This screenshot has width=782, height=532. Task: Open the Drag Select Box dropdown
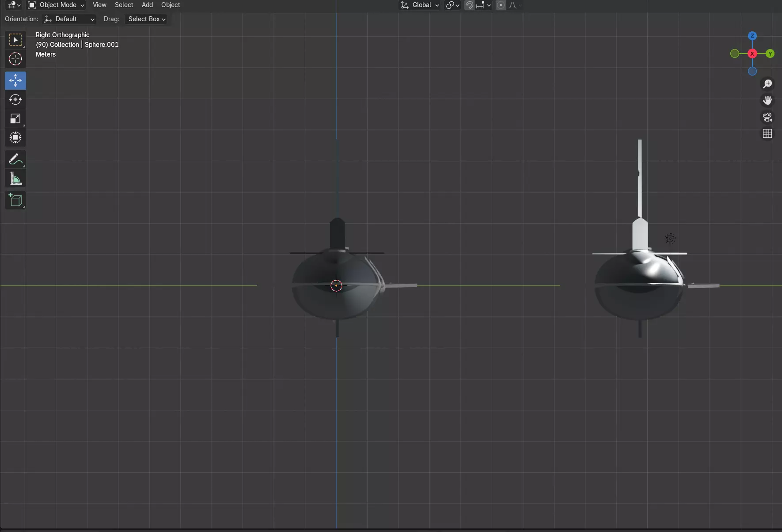pos(147,19)
